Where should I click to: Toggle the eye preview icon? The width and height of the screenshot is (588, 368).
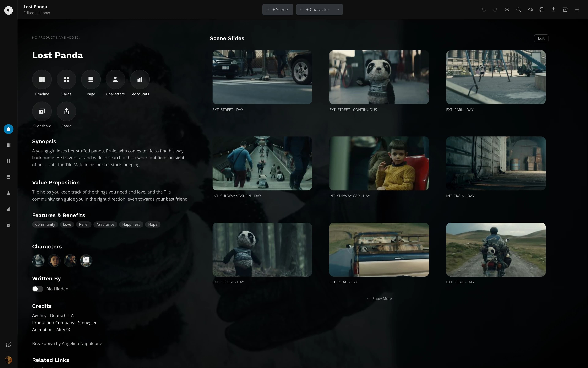507,10
